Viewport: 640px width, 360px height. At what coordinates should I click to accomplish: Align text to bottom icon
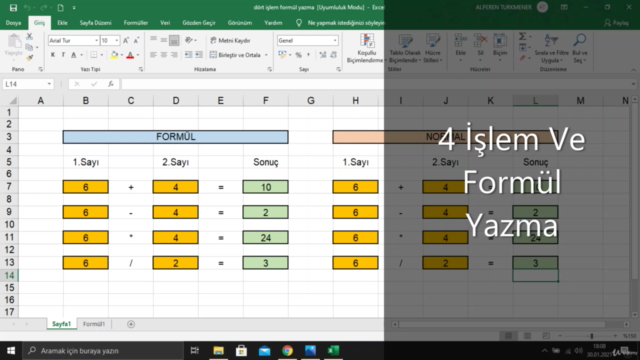coord(174,40)
